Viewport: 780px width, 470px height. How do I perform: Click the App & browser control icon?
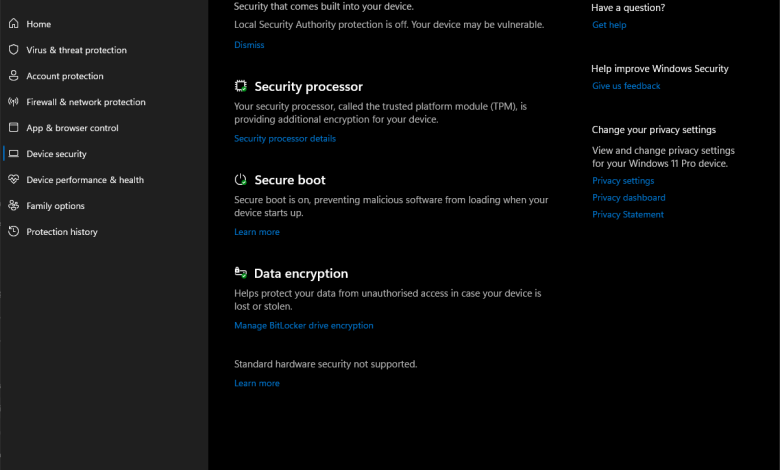point(14,128)
